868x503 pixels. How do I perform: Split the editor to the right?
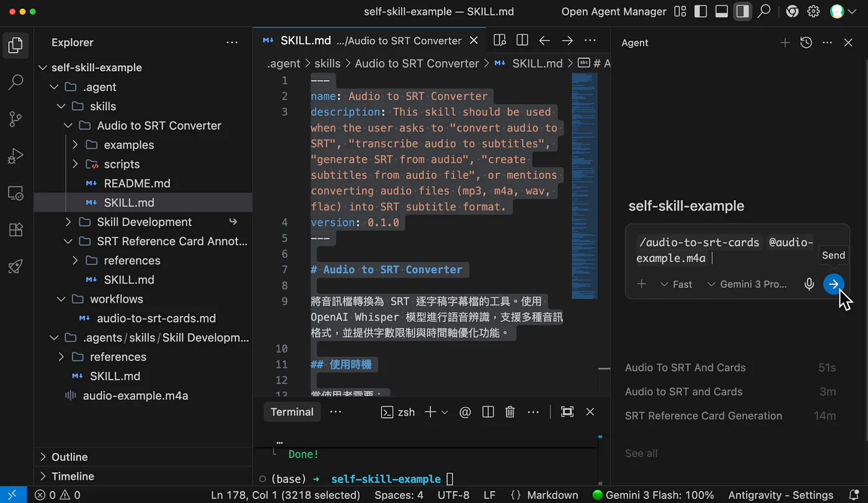point(522,40)
